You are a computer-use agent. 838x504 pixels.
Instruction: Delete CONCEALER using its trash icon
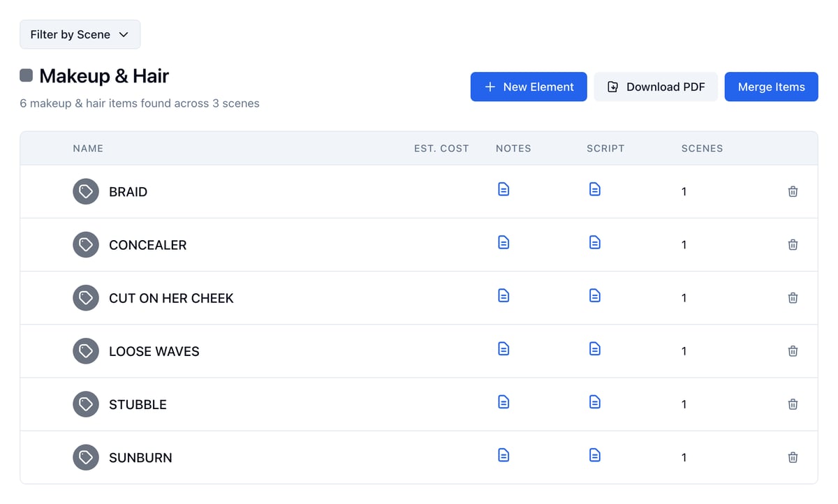[x=793, y=244]
